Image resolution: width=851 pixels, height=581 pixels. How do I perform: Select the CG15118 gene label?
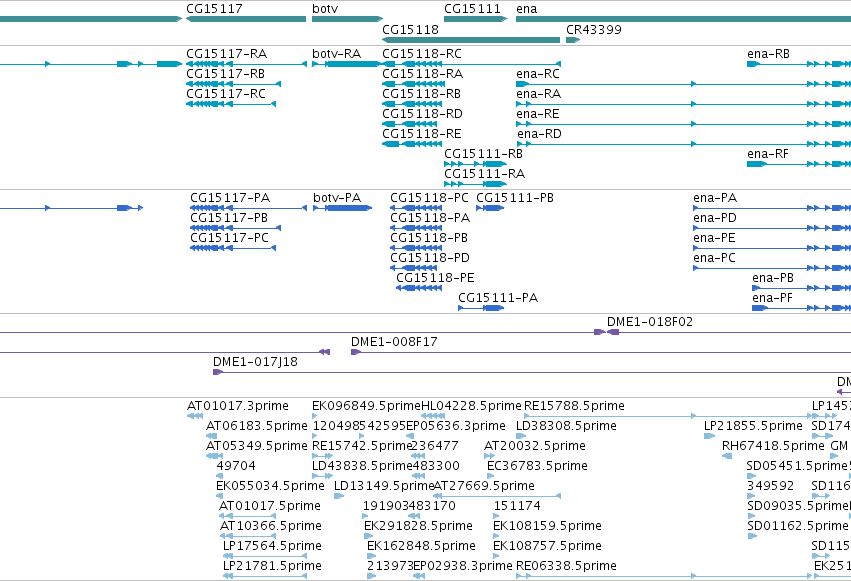(x=410, y=30)
